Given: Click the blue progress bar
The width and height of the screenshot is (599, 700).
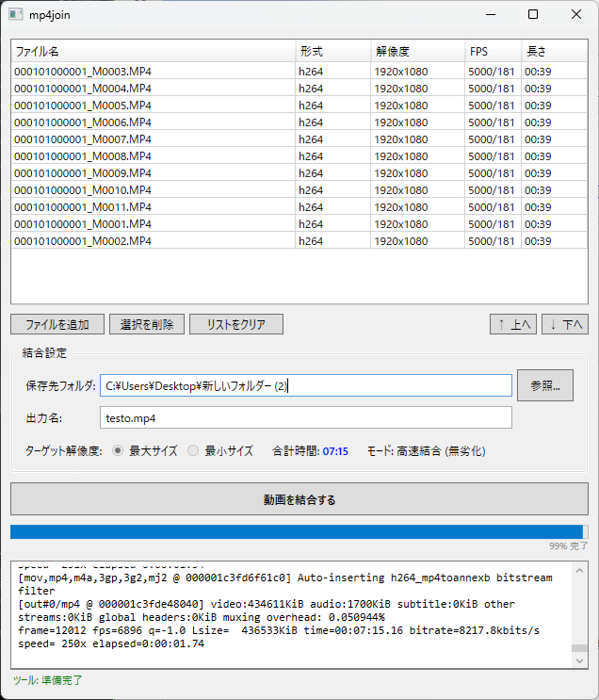Looking at the screenshot, I should (x=297, y=531).
